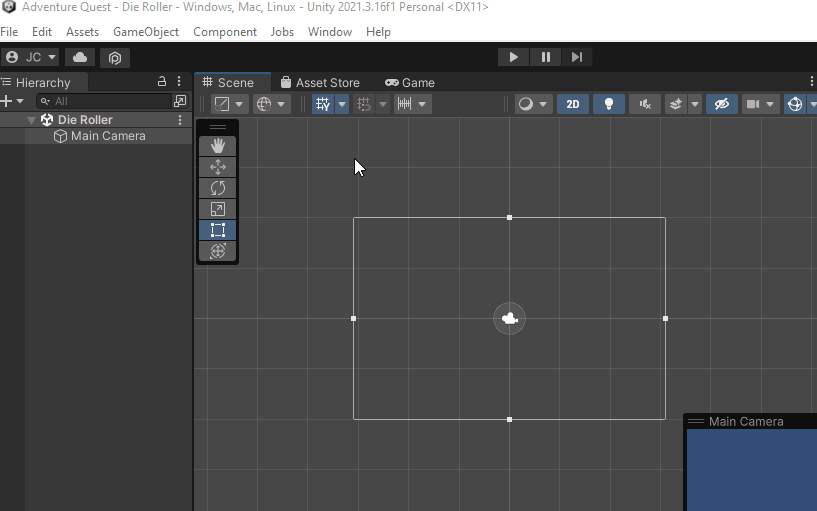This screenshot has height=511, width=817.
Task: Select the Move tool
Action: click(218, 167)
